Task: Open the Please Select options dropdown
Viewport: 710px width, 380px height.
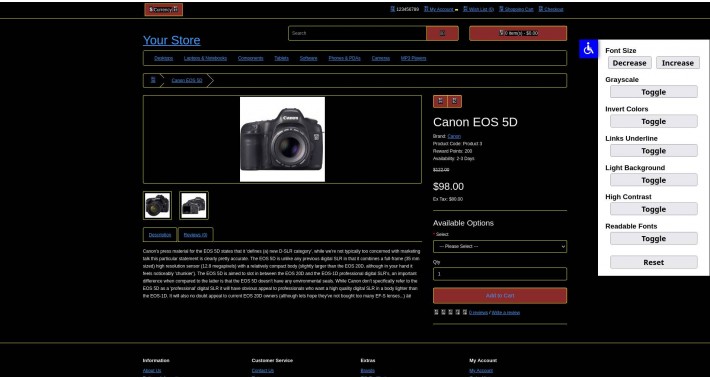Action: click(x=499, y=246)
